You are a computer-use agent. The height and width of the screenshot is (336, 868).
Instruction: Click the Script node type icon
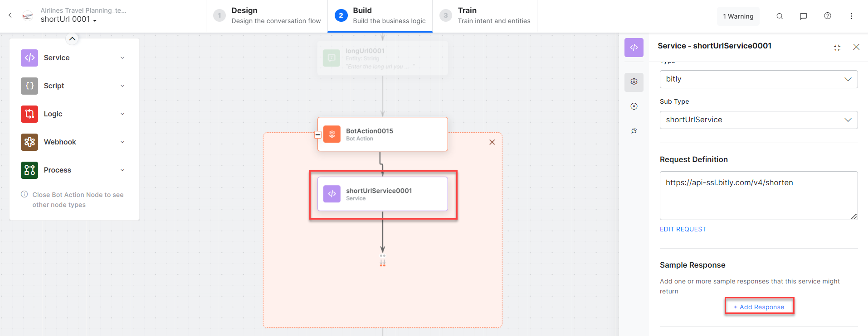pyautogui.click(x=29, y=86)
